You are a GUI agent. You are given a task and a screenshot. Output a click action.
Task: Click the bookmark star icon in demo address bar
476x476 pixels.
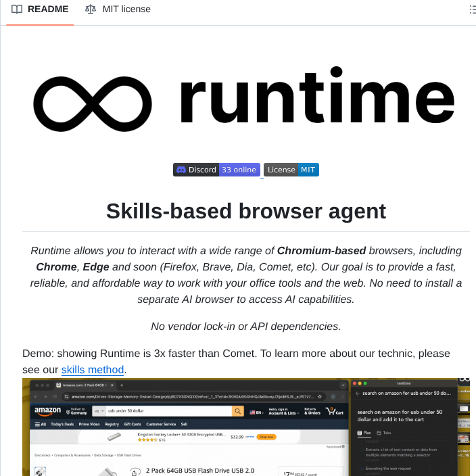click(x=320, y=396)
